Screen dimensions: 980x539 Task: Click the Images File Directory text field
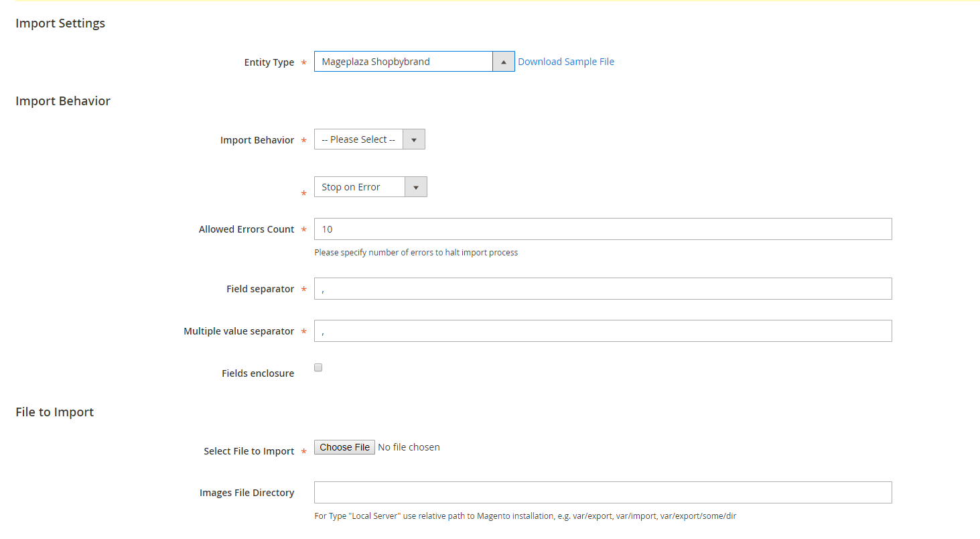[x=603, y=493]
